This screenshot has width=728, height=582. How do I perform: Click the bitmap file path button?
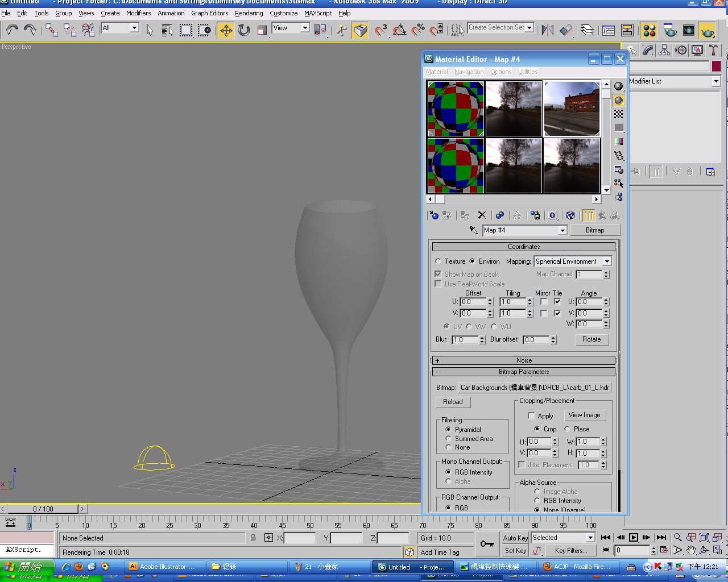point(535,388)
